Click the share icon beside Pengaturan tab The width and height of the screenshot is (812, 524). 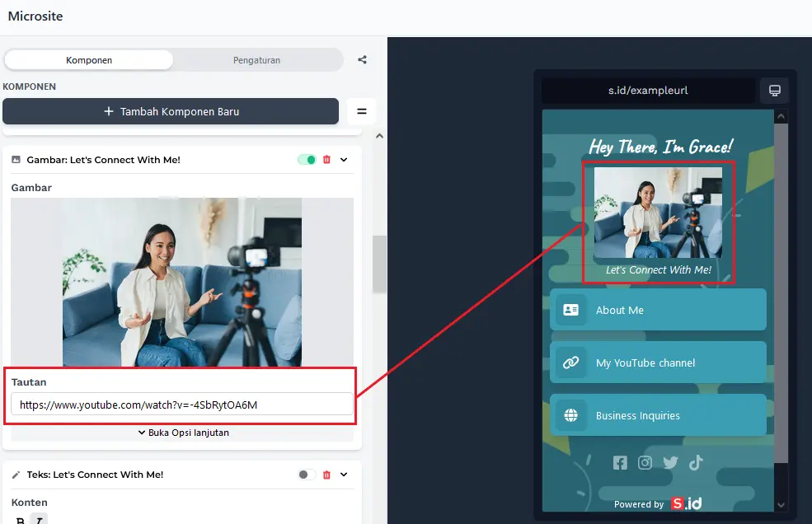[x=362, y=60]
